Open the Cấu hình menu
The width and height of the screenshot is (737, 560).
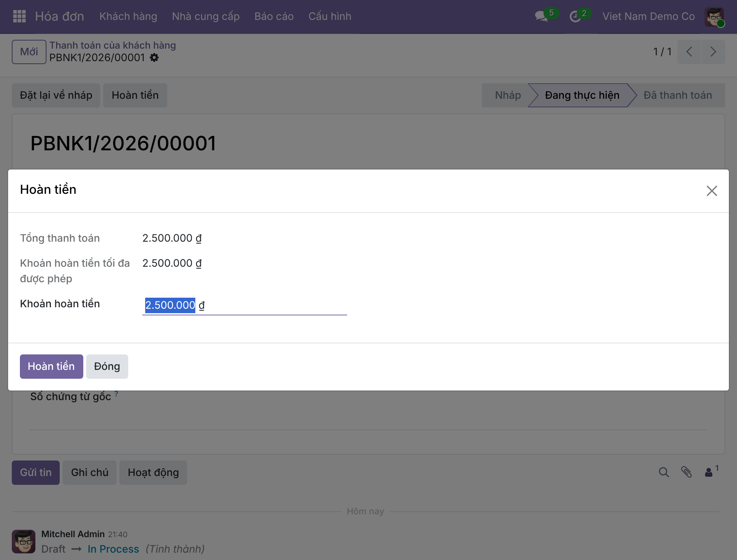coord(330,16)
